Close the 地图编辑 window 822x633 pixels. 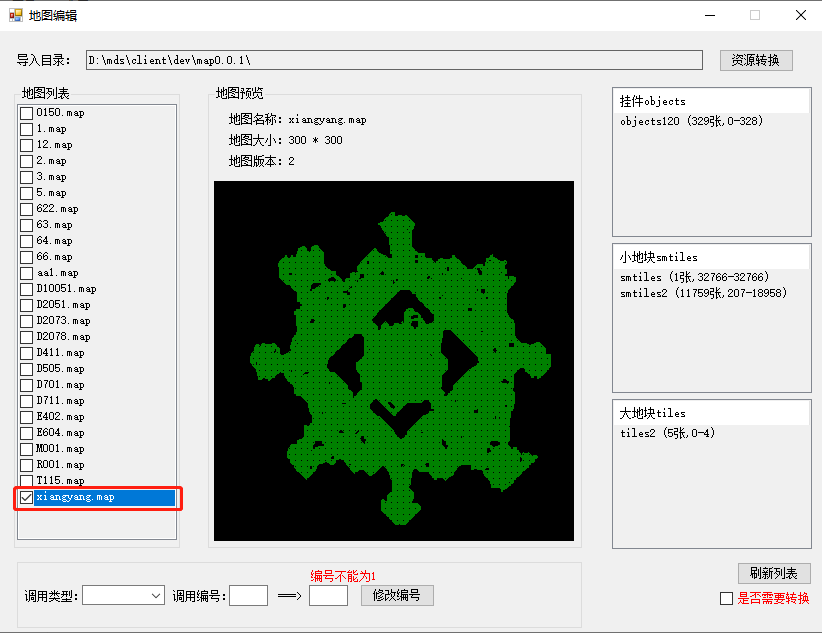800,15
